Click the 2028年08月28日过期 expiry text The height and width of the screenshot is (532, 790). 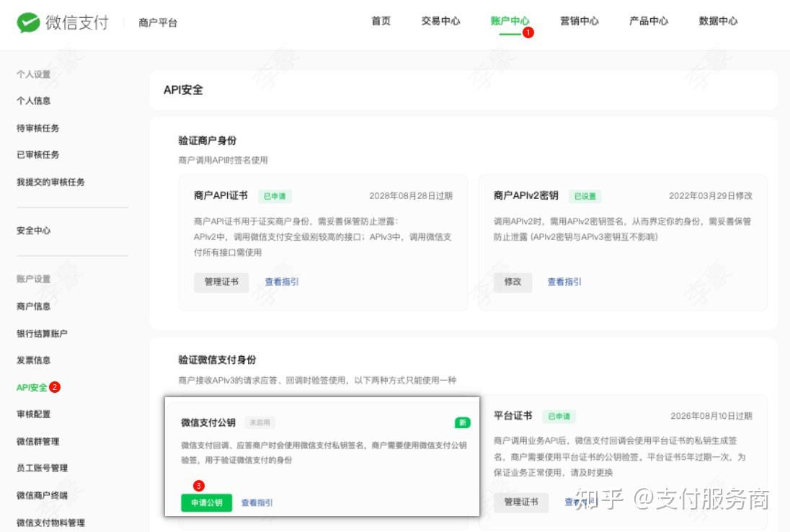[x=411, y=195]
